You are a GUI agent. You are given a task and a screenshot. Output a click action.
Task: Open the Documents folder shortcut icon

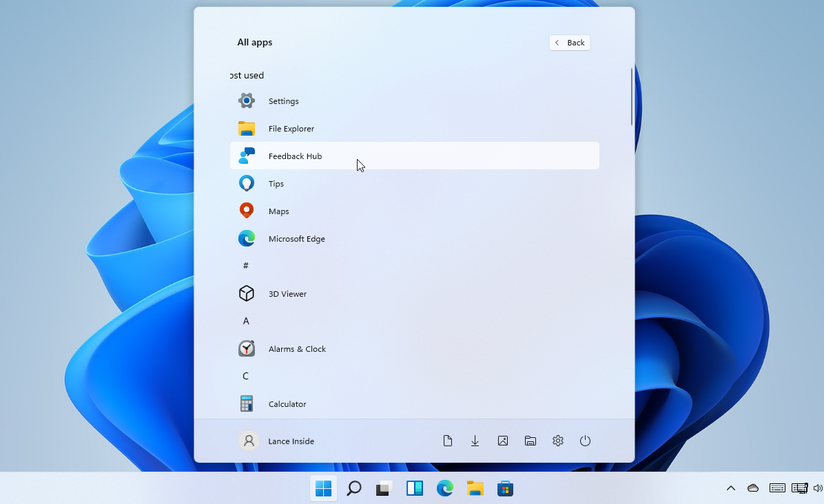[x=448, y=441]
